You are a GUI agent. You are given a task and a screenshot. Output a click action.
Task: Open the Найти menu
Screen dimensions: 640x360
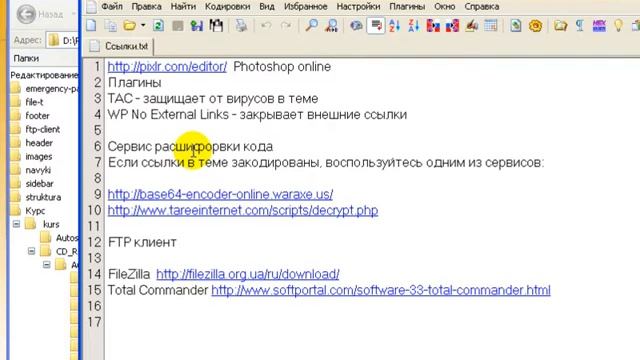tap(183, 7)
